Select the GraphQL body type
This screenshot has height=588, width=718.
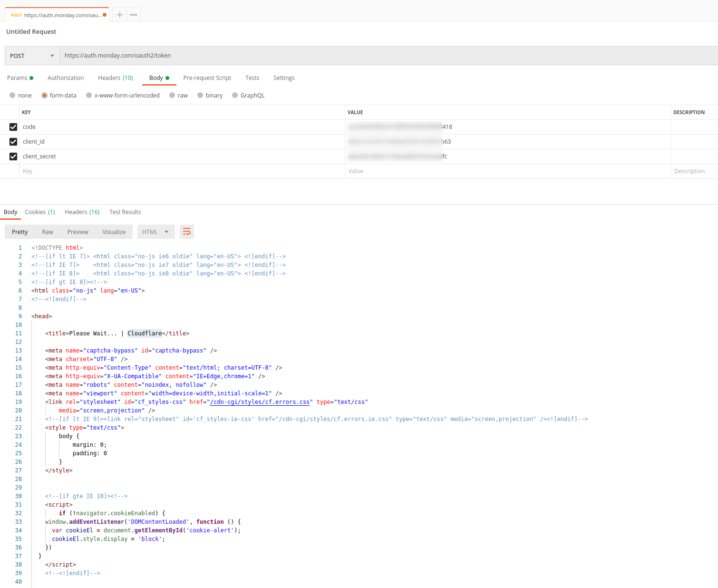click(x=248, y=96)
